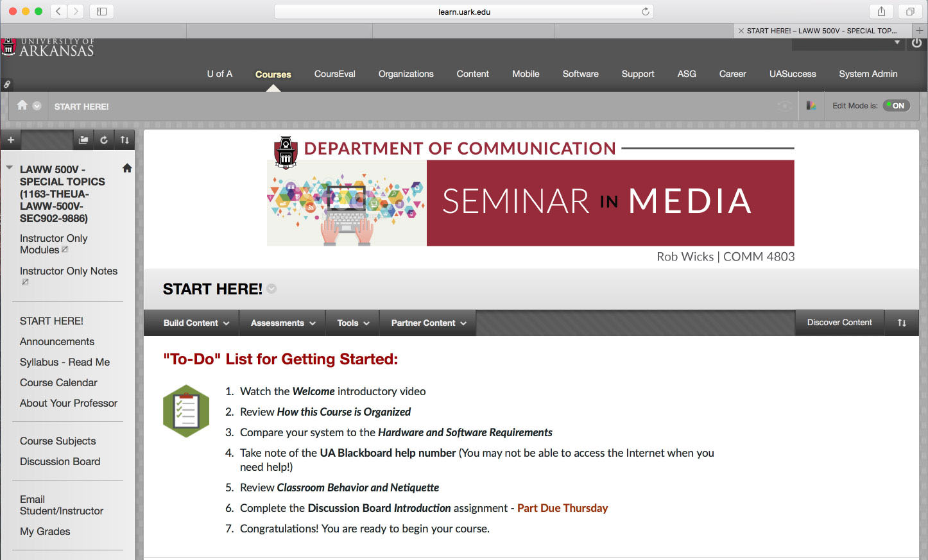Open Syllabus - Read Me link

[x=65, y=362]
